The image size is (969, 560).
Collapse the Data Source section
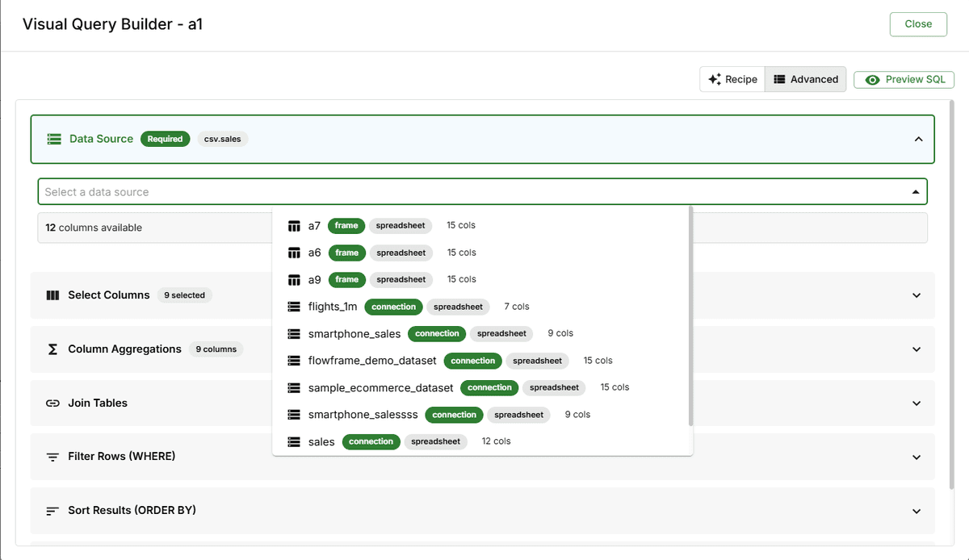click(918, 139)
